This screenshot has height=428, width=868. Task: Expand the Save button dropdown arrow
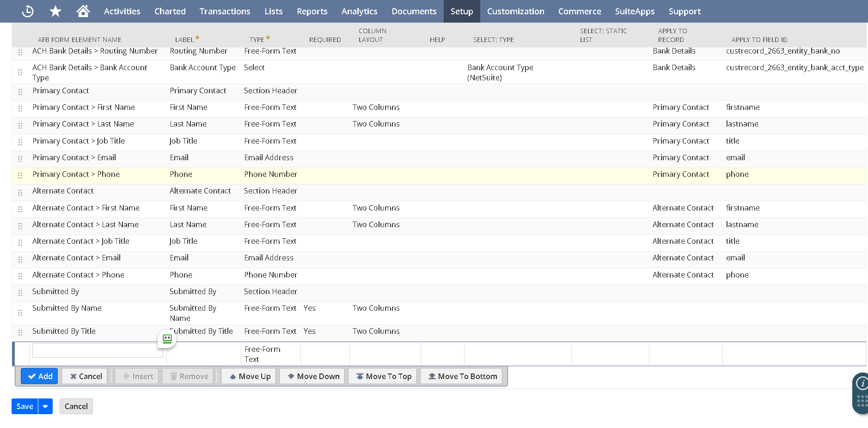pos(45,406)
